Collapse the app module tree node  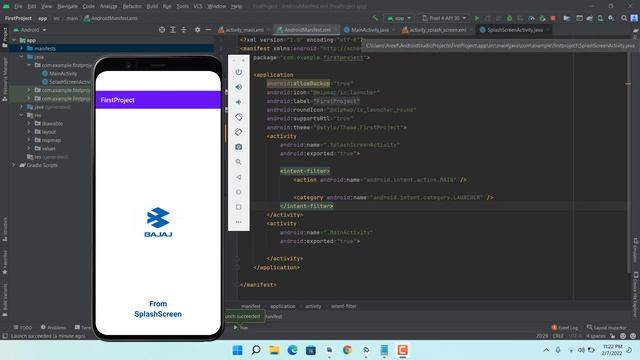coord(14,40)
